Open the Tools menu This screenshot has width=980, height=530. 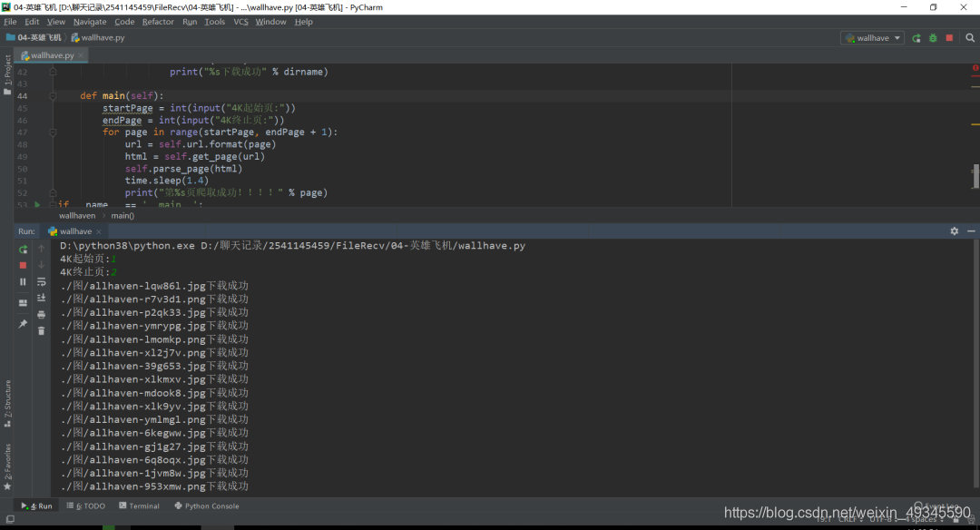pyautogui.click(x=214, y=22)
